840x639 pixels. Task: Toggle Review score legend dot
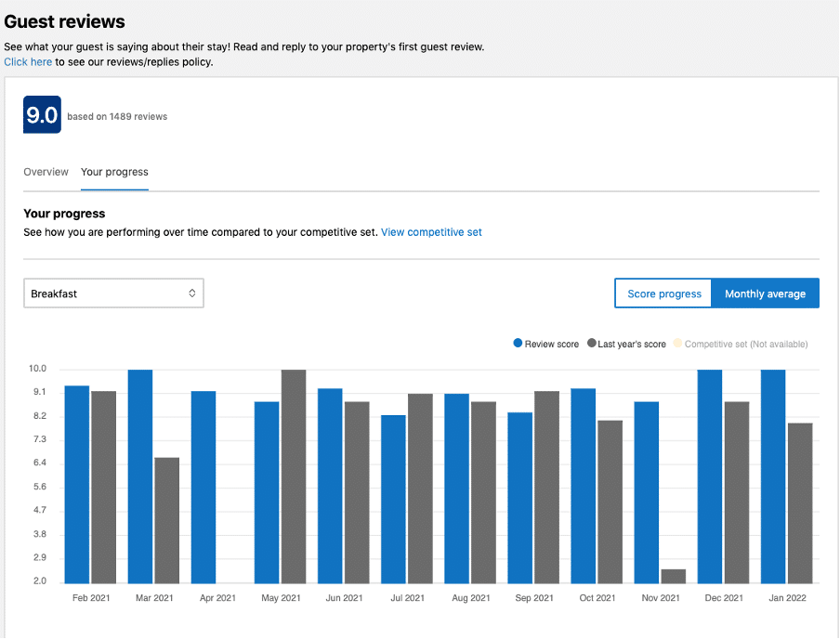tap(518, 344)
